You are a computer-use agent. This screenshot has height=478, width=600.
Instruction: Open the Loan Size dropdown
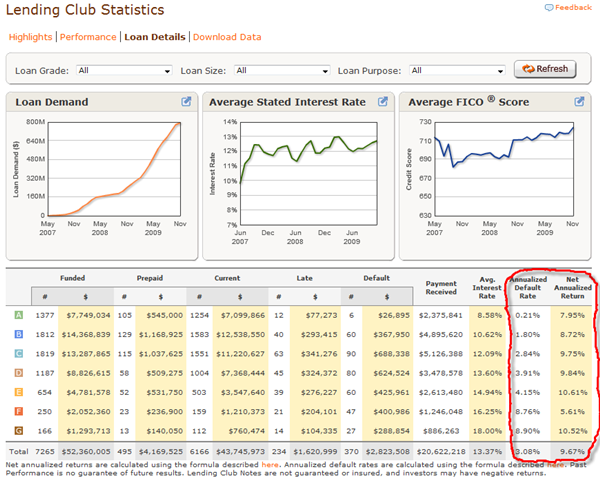[282, 70]
